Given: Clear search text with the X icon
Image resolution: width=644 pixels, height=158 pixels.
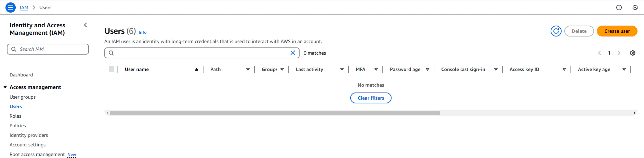Looking at the screenshot, I should (x=293, y=53).
